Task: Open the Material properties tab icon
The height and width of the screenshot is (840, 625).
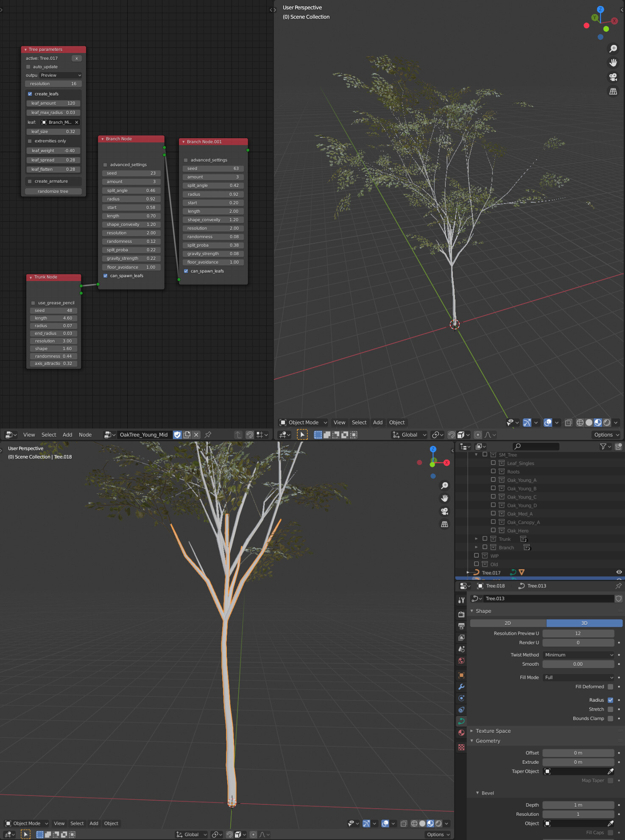Action: pos(461,733)
